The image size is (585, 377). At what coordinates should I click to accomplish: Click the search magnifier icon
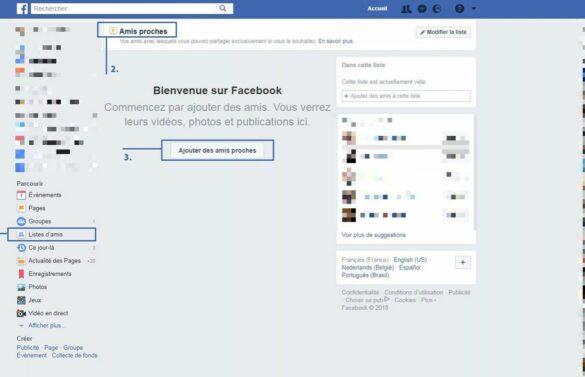click(223, 8)
